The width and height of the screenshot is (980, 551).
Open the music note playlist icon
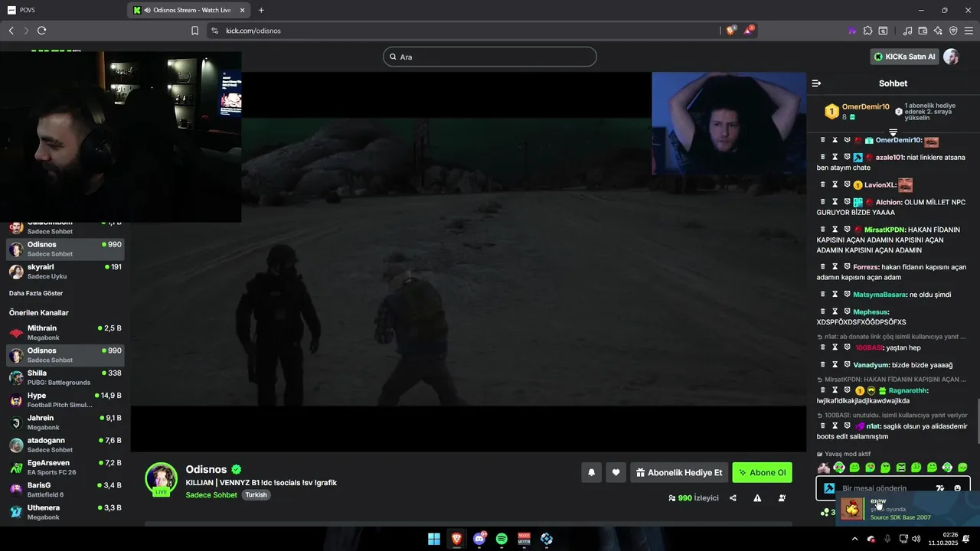pos(907,31)
